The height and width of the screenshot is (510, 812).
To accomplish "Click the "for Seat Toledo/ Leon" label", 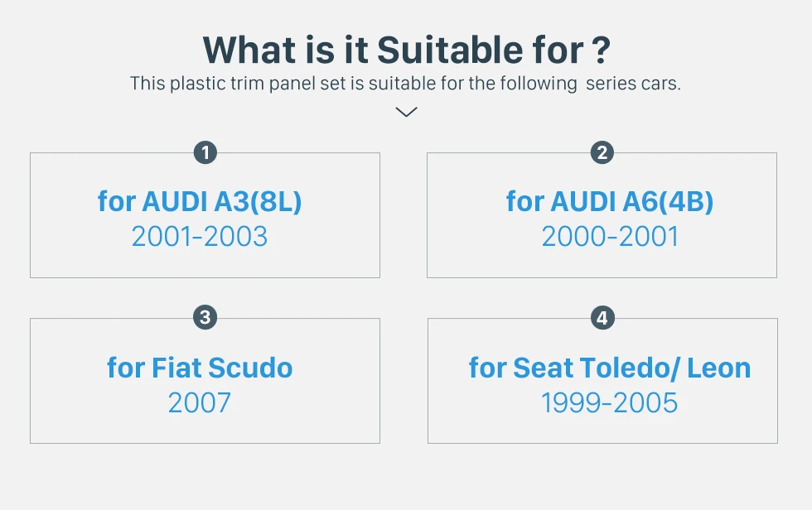I will point(610,368).
